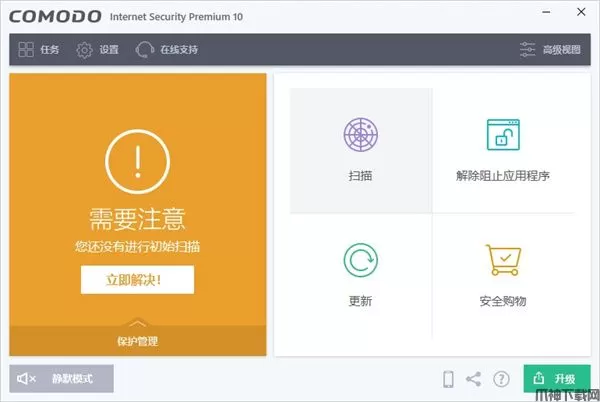Viewport: 600px width, 402px height.
Task: Open 解除阻止应用程序 unlock window icon
Action: [x=503, y=134]
